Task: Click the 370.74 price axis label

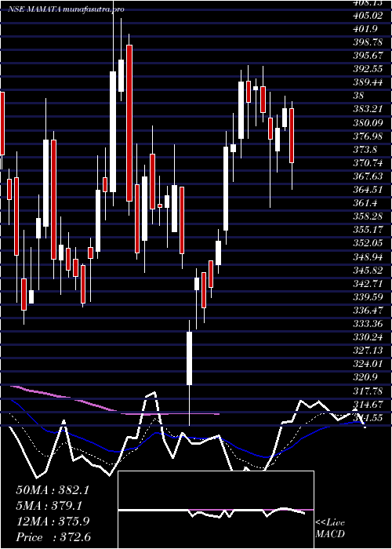Action: (368, 163)
